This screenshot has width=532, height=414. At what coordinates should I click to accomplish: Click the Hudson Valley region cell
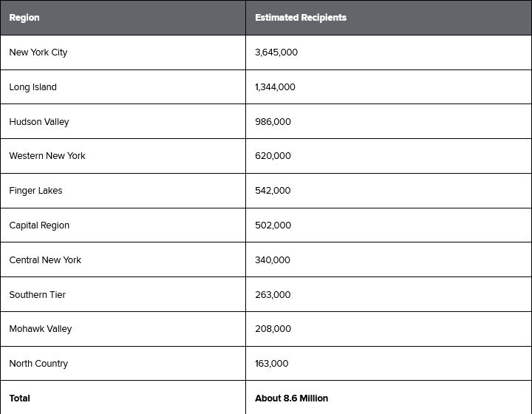(39, 122)
